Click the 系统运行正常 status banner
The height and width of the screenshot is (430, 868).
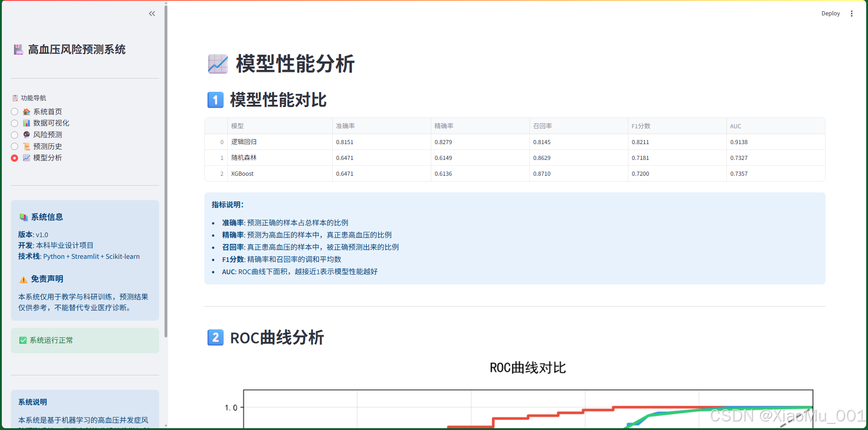click(x=85, y=340)
